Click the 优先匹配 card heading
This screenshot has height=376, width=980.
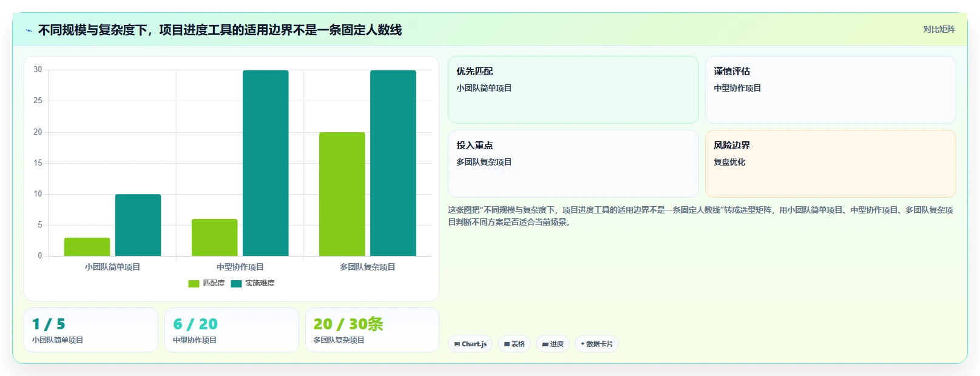click(x=475, y=72)
